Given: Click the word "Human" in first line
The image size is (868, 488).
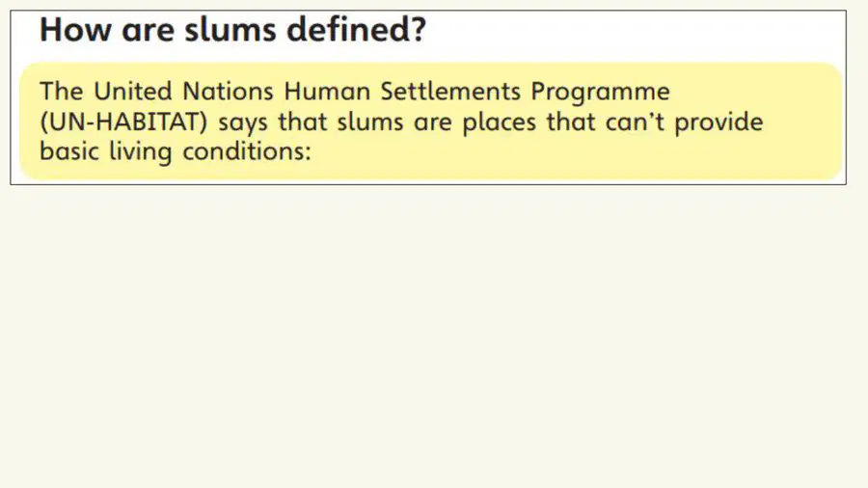Looking at the screenshot, I should click(327, 92).
